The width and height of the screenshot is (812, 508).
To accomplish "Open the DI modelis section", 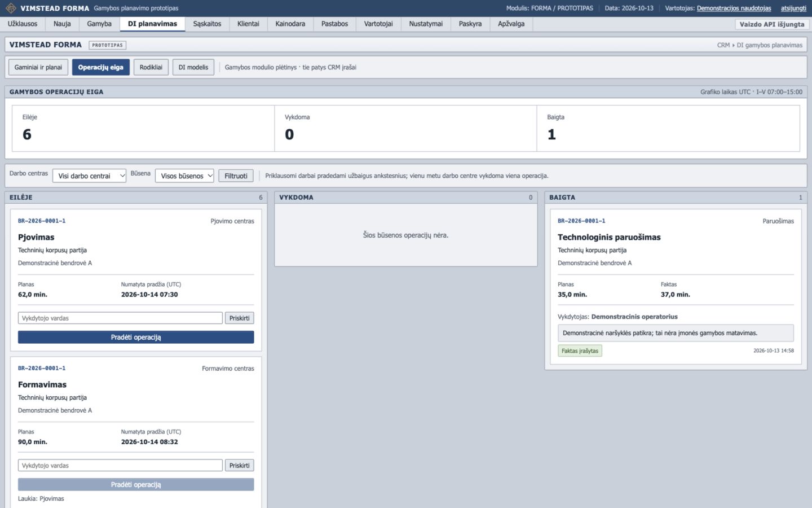I will tap(193, 67).
